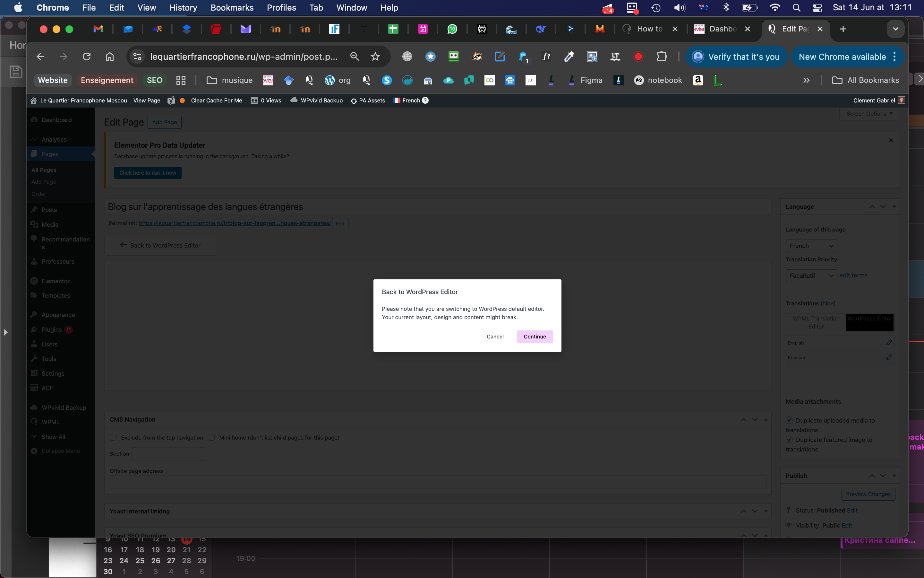Screen dimensions: 924x578
Task: Cancel the Back to WordPress Editor dialog
Action: coord(495,337)
